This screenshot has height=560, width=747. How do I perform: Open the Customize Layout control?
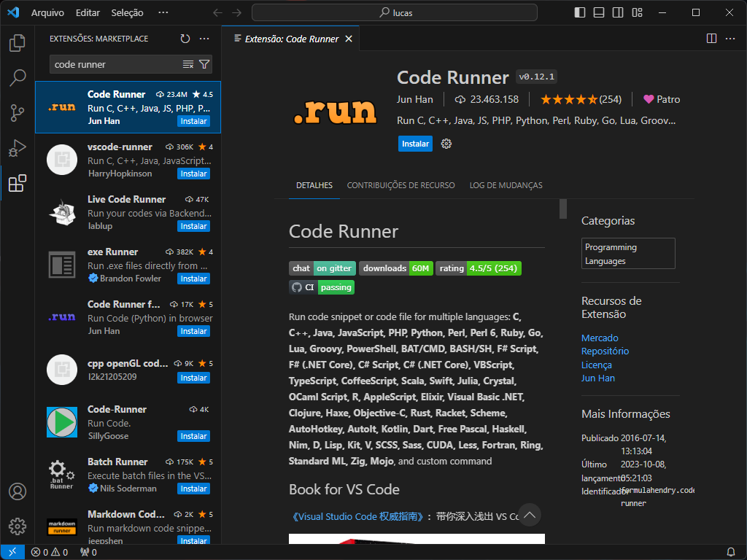click(638, 12)
